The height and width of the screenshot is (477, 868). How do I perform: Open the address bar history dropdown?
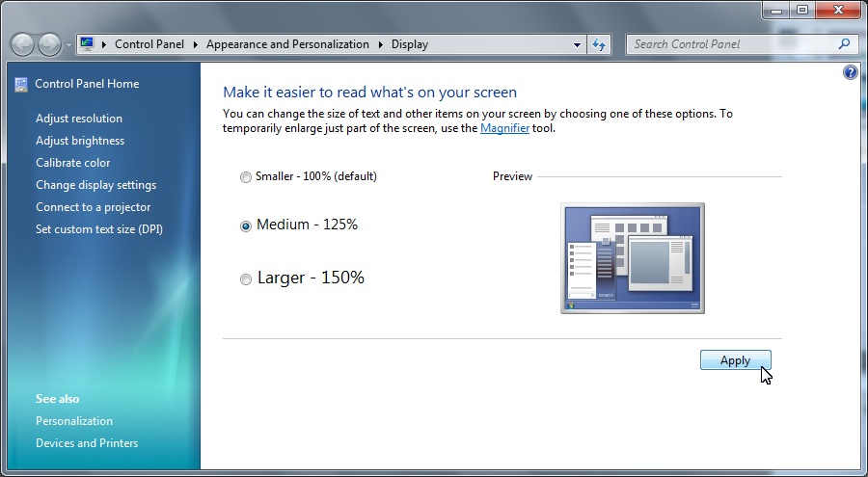pyautogui.click(x=577, y=45)
